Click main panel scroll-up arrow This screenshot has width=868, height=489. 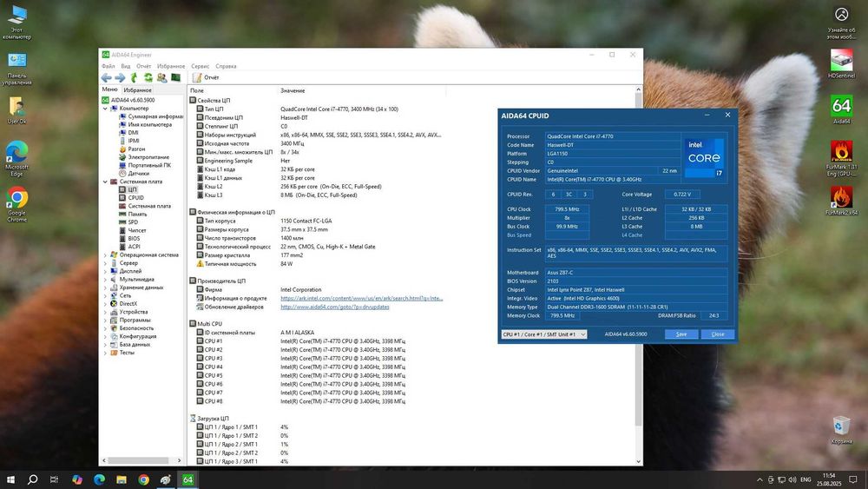click(x=638, y=89)
